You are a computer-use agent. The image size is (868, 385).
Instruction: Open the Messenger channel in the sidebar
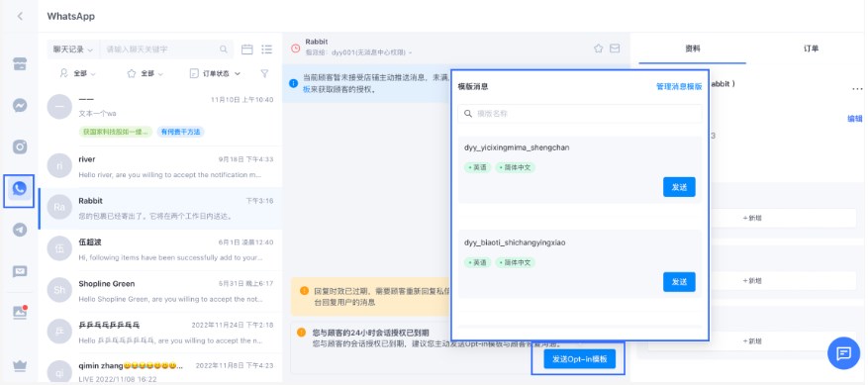pos(20,105)
